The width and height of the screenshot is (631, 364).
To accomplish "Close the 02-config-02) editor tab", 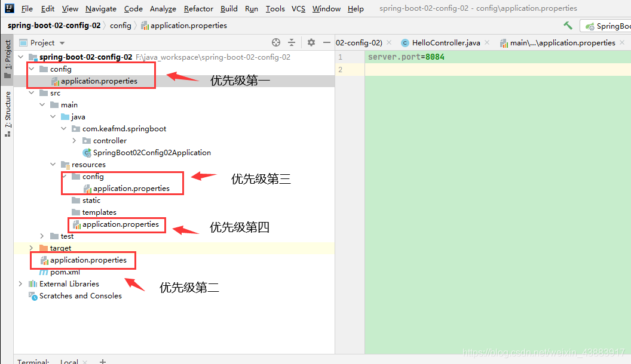I will tap(389, 42).
